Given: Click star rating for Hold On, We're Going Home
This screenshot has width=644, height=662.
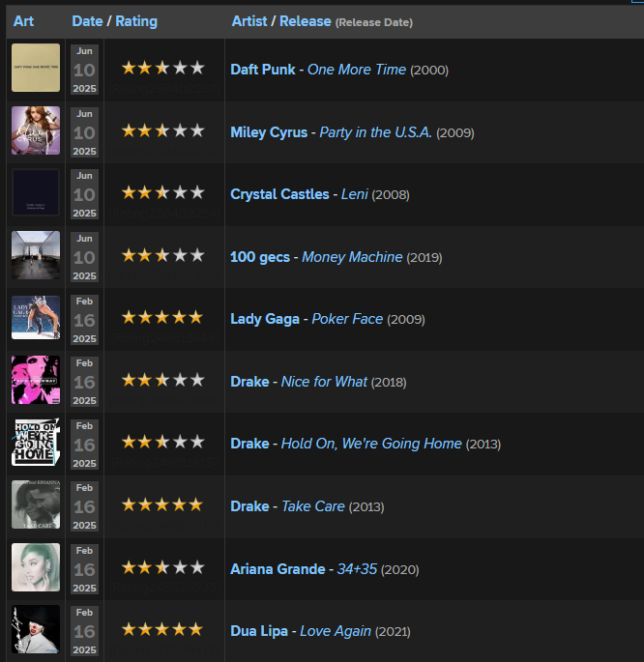Looking at the screenshot, I should pos(162,442).
